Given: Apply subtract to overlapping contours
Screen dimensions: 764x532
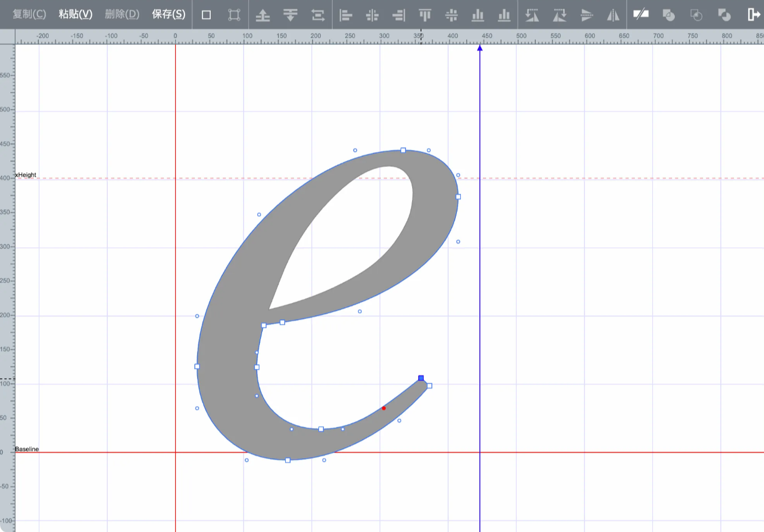Looking at the screenshot, I should (724, 15).
